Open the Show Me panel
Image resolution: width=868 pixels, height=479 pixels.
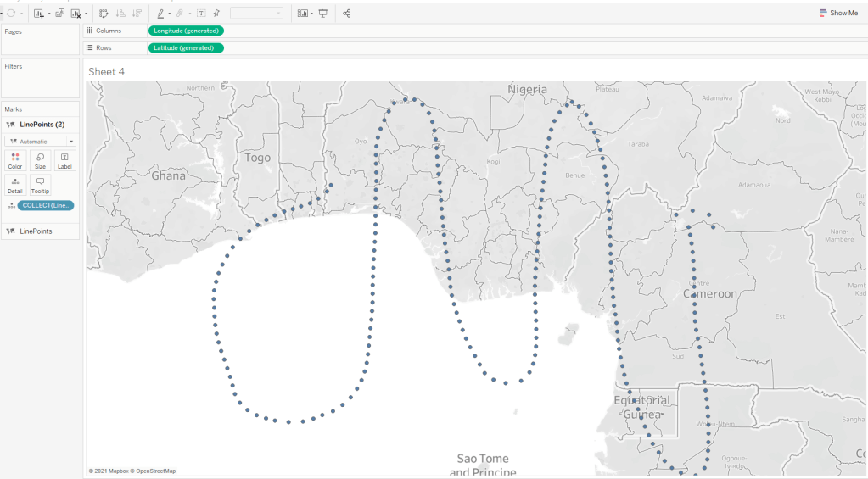838,13
